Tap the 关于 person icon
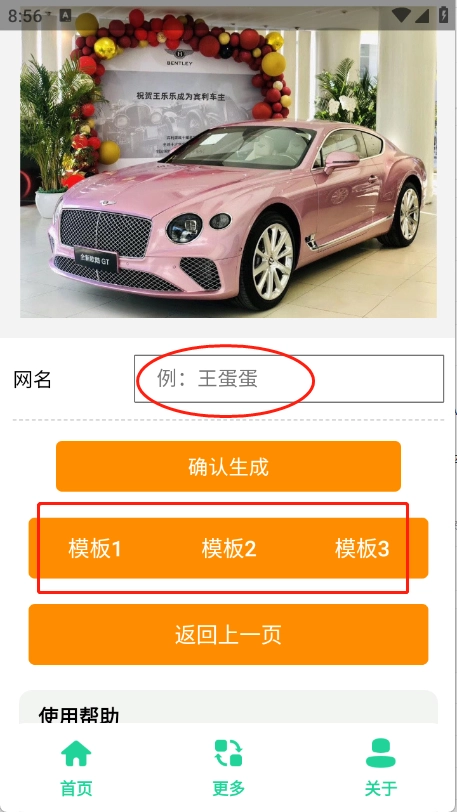The width and height of the screenshot is (457, 812). (381, 753)
